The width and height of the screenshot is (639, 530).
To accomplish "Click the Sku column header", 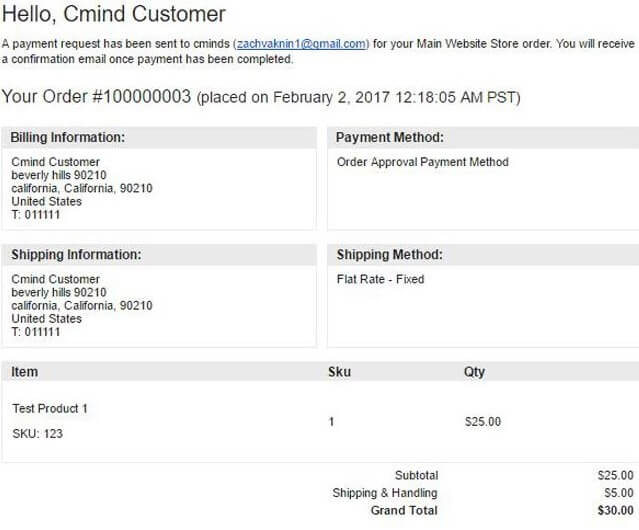I will (340, 371).
